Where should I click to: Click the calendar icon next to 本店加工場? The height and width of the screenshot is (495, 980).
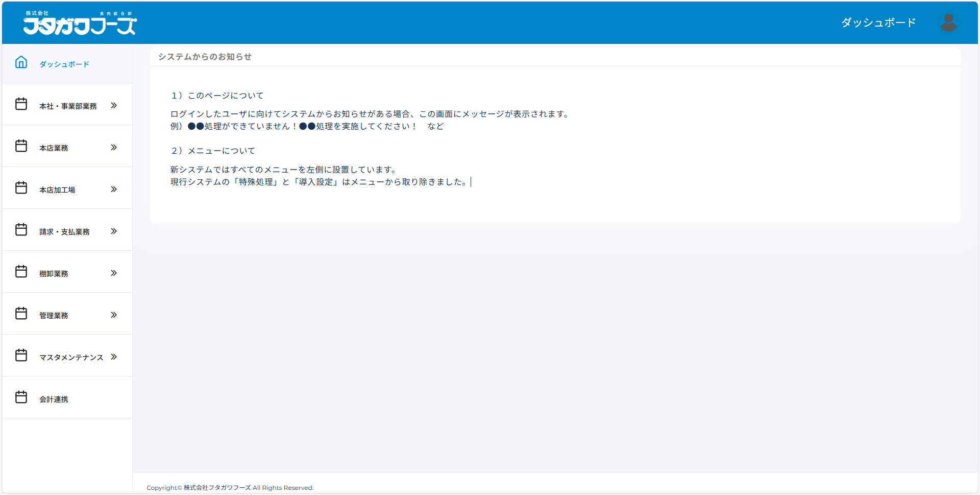21,187
